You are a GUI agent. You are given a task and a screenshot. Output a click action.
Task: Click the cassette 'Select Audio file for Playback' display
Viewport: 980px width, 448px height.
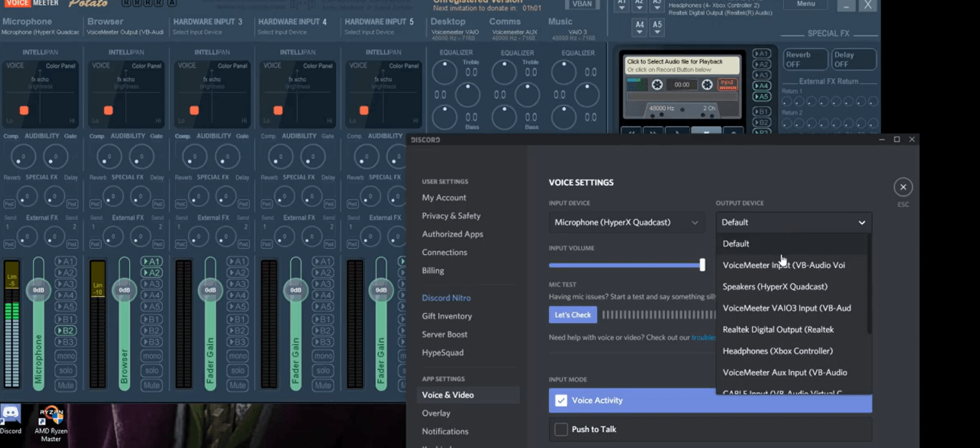coord(682,66)
